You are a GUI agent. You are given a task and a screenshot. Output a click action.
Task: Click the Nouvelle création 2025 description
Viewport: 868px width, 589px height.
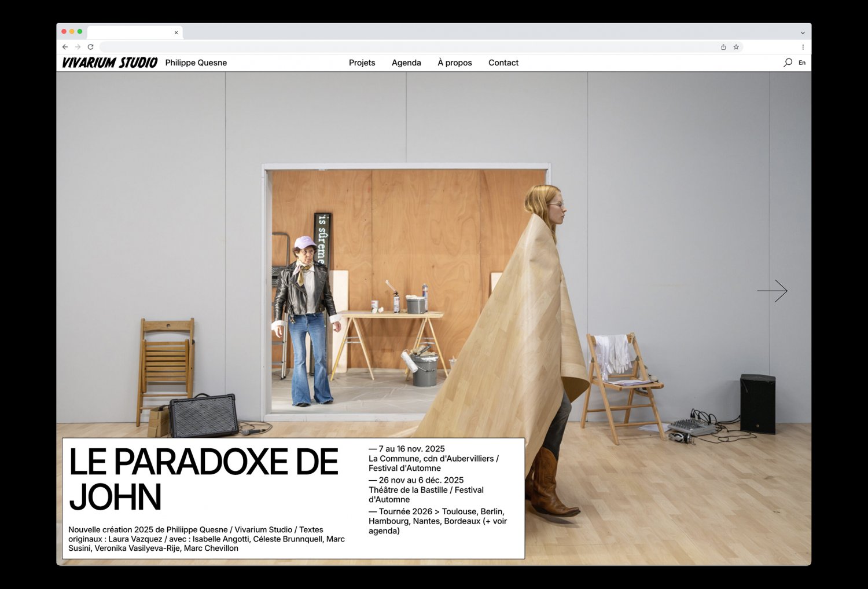[207, 539]
